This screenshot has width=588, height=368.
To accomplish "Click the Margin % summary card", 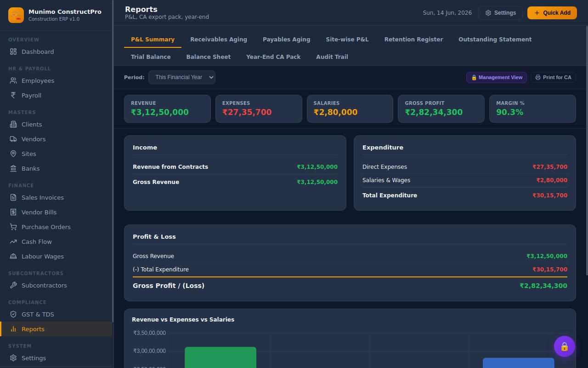I will coord(532,109).
